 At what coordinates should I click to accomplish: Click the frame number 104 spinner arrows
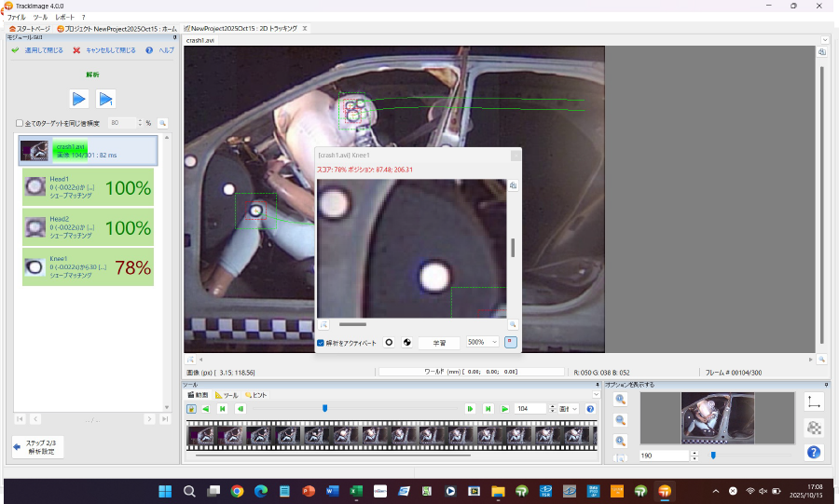click(x=551, y=408)
